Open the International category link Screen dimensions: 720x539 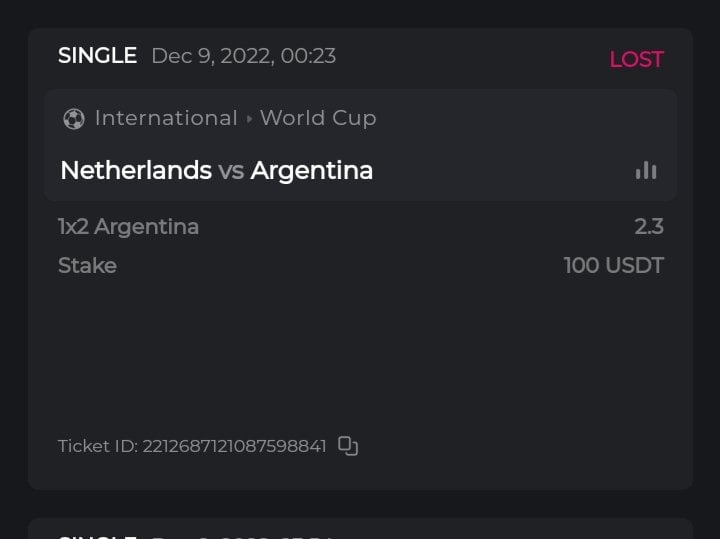click(x=166, y=118)
